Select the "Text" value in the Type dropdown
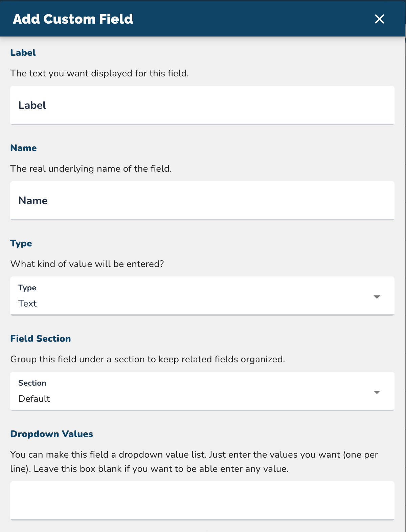Image resolution: width=406 pixels, height=532 pixels. coord(28,304)
